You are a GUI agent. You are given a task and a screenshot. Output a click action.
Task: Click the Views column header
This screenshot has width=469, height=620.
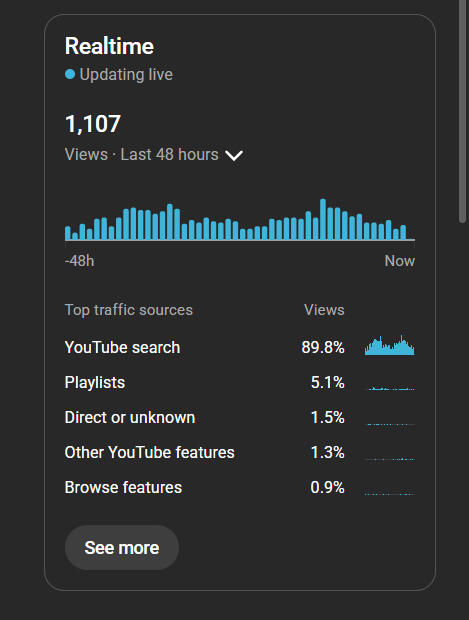pos(324,310)
